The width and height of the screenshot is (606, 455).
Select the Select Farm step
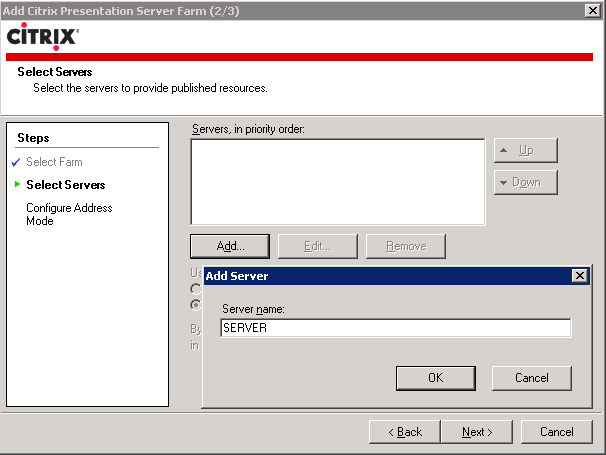54,162
